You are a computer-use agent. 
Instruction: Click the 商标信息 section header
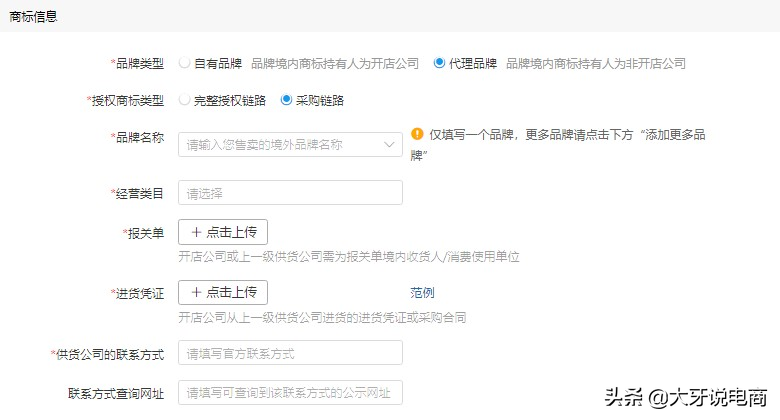[34, 15]
